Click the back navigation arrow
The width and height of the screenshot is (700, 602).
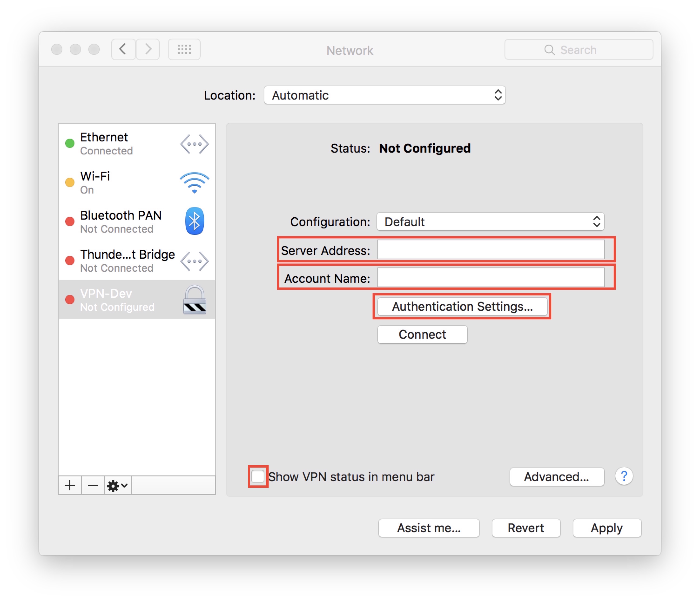point(123,49)
